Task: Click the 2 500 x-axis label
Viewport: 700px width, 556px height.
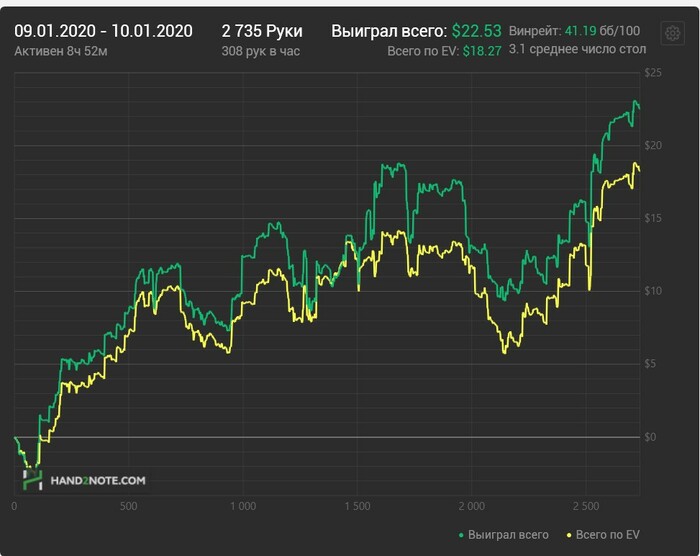Action: click(586, 506)
